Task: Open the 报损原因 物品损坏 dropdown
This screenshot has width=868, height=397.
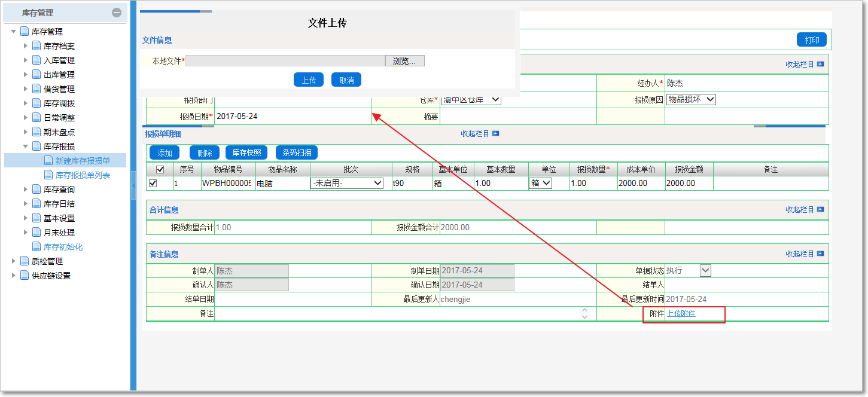Action: click(691, 100)
